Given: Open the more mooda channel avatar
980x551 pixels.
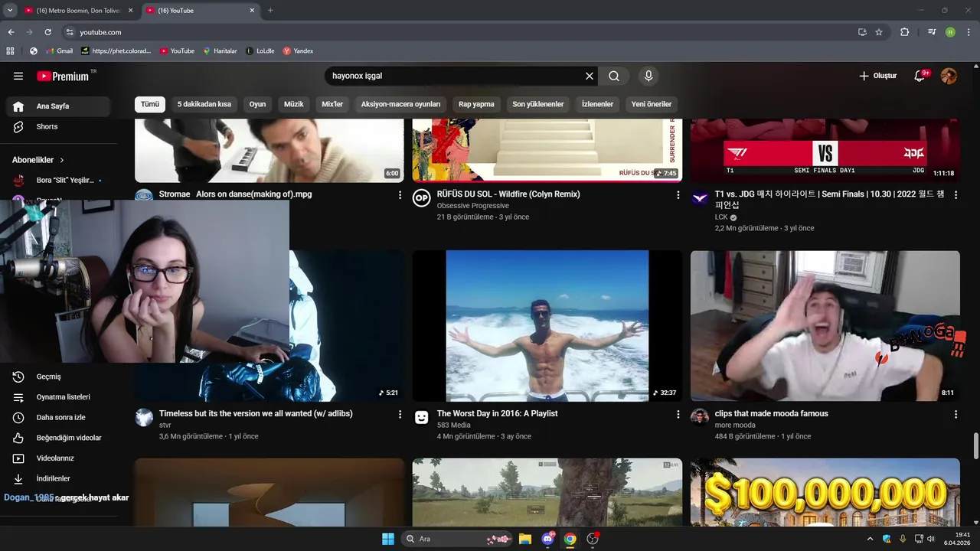Looking at the screenshot, I should 700,417.
